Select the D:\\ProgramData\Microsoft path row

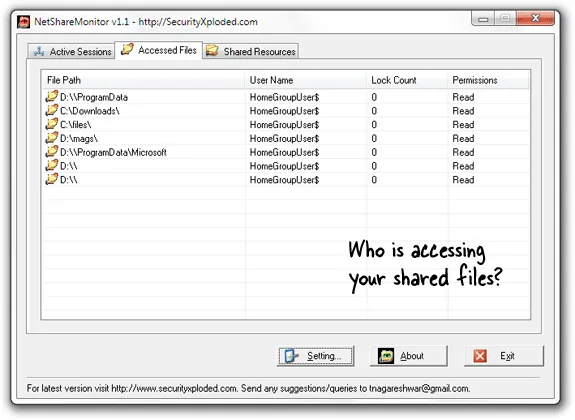point(113,152)
